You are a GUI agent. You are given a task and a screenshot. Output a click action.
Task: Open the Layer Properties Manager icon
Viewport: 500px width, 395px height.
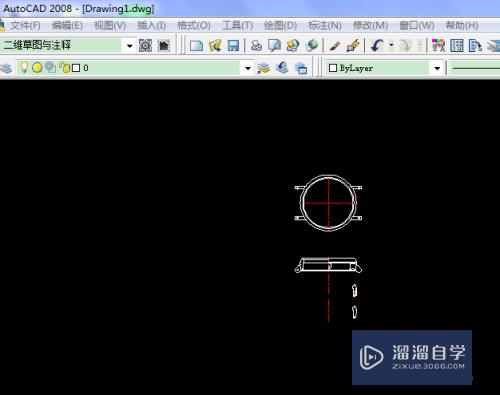(6, 68)
